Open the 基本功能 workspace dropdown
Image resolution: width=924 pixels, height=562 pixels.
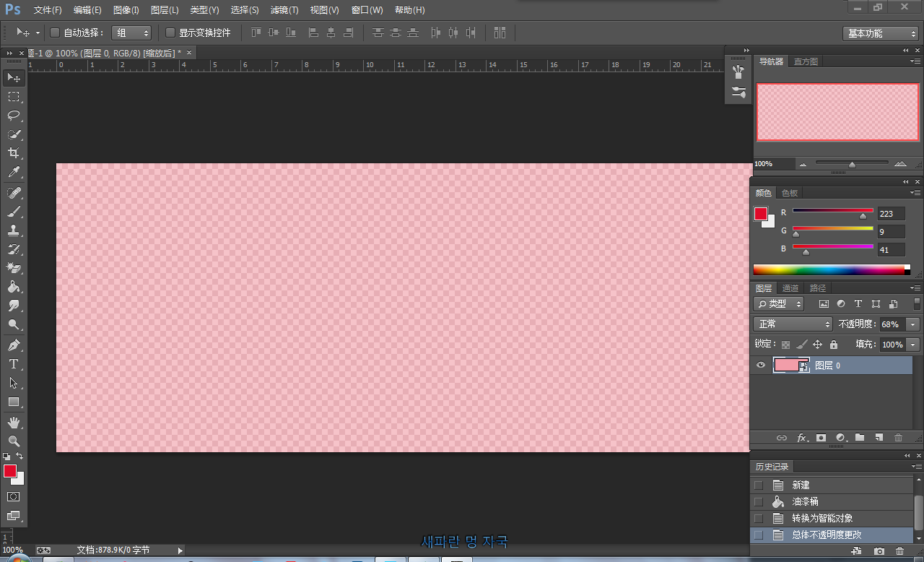[x=880, y=33]
